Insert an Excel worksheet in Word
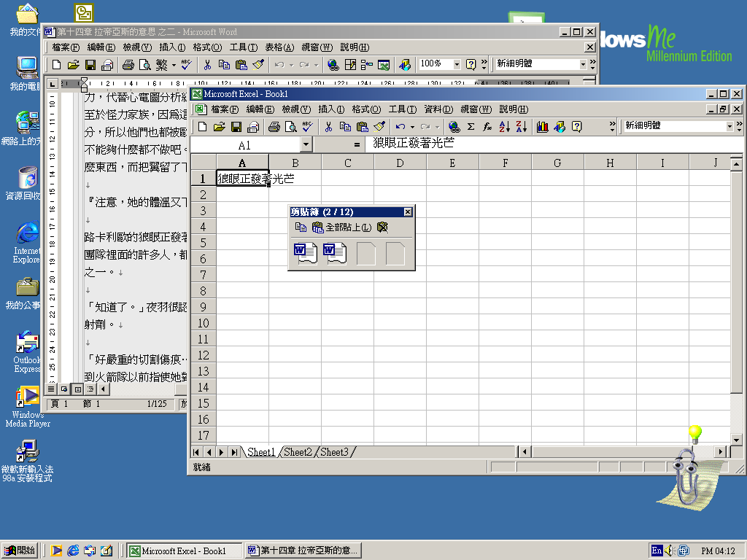747x560 pixels. coord(384,65)
